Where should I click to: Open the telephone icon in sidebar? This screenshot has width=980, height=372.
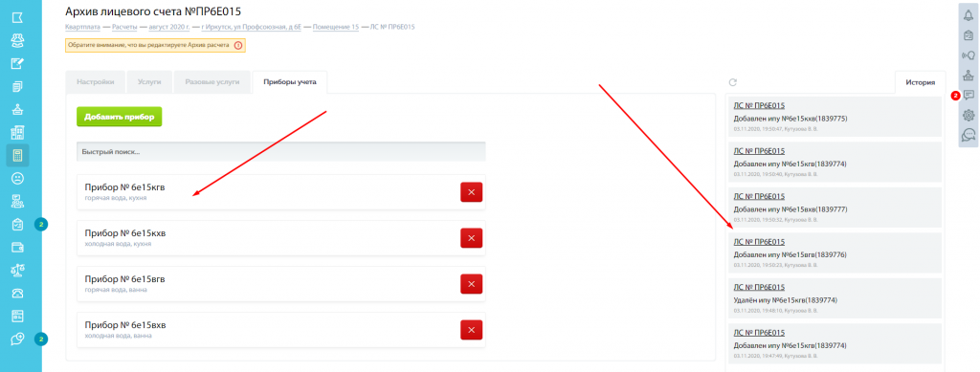[17, 294]
